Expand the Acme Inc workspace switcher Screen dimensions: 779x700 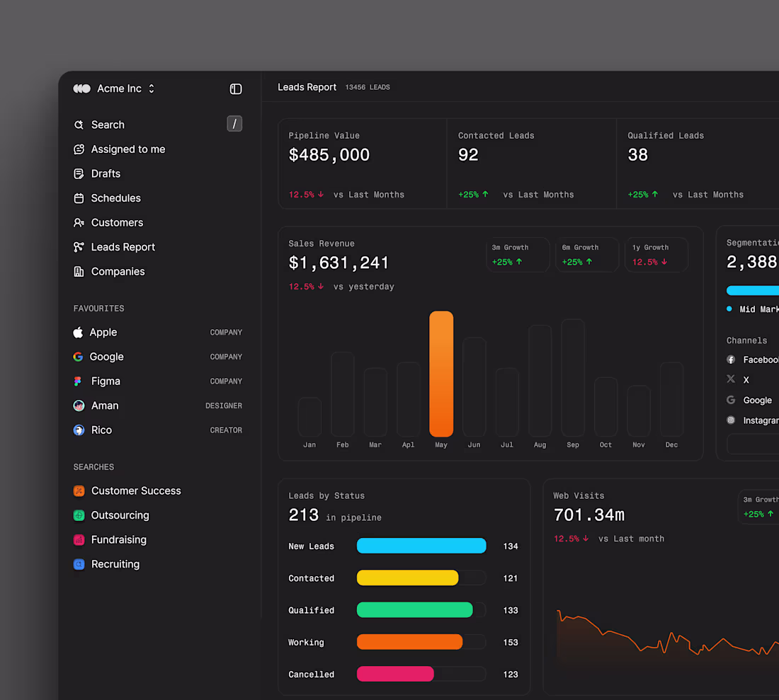pyautogui.click(x=151, y=88)
